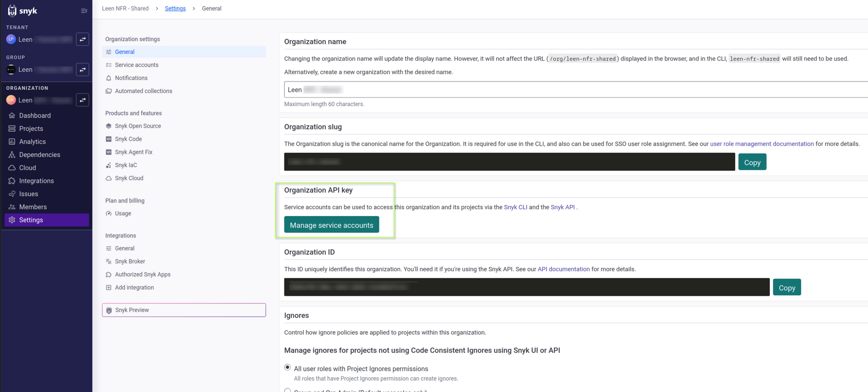Copy the Organization ID
868x392 pixels.
(787, 287)
